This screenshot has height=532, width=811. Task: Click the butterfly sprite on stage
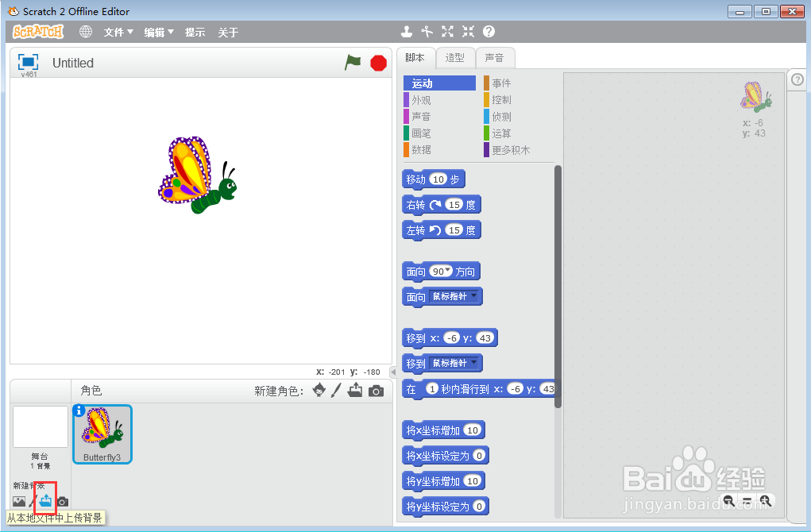pos(197,175)
